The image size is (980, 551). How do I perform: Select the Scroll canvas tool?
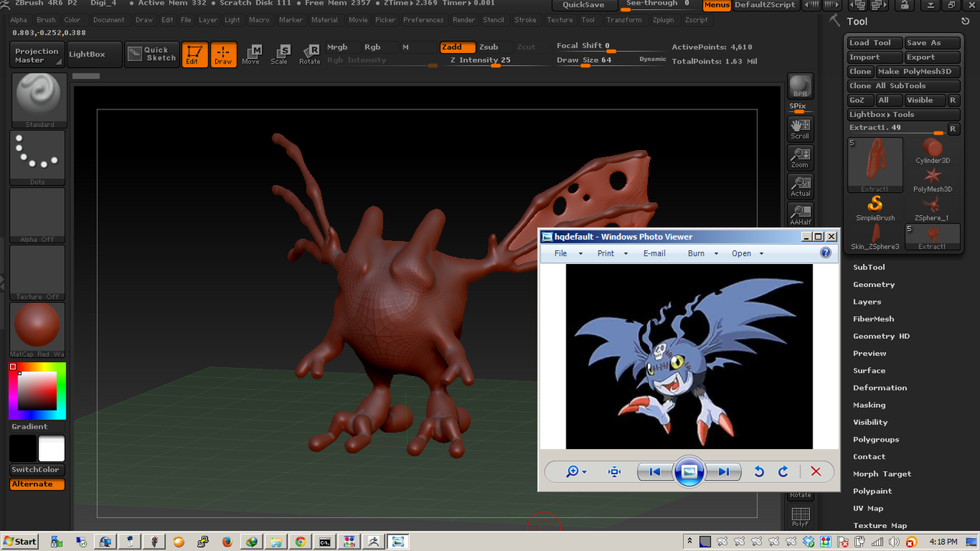coord(800,129)
